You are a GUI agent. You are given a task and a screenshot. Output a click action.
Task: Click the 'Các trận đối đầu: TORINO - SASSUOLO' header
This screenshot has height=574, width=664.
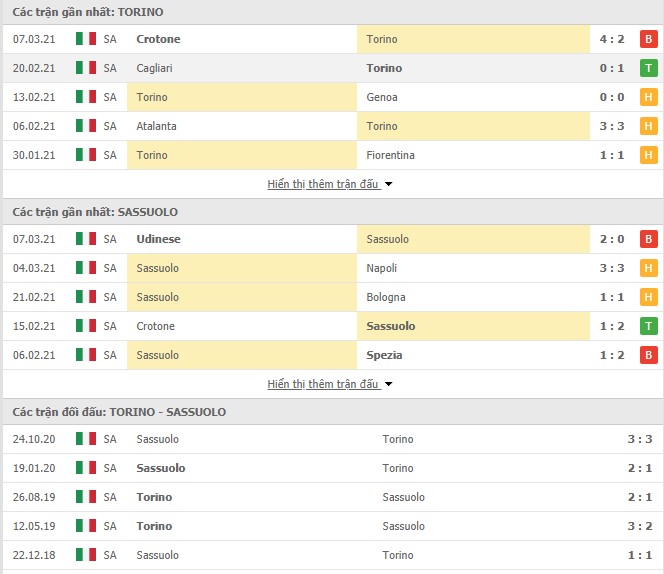(x=119, y=412)
